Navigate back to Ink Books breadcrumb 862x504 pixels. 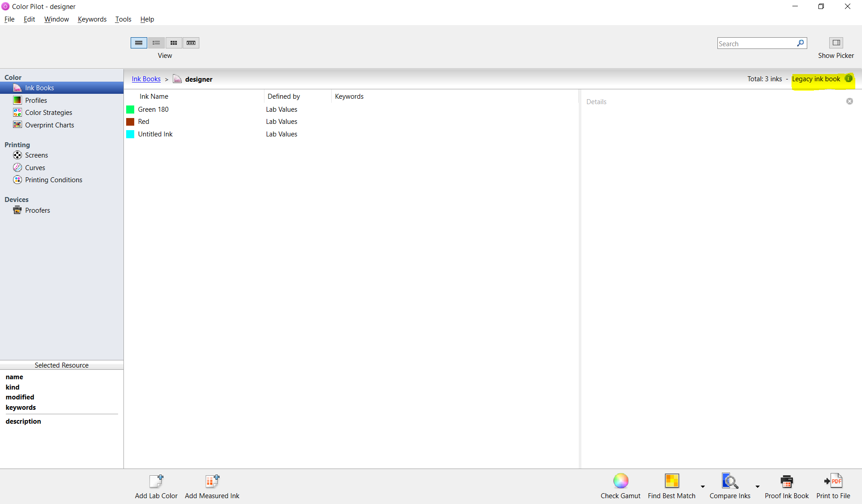pos(146,79)
